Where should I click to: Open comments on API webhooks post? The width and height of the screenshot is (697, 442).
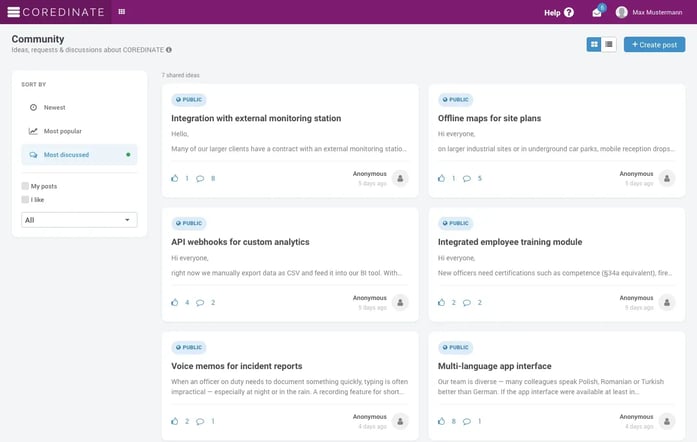pyautogui.click(x=200, y=303)
